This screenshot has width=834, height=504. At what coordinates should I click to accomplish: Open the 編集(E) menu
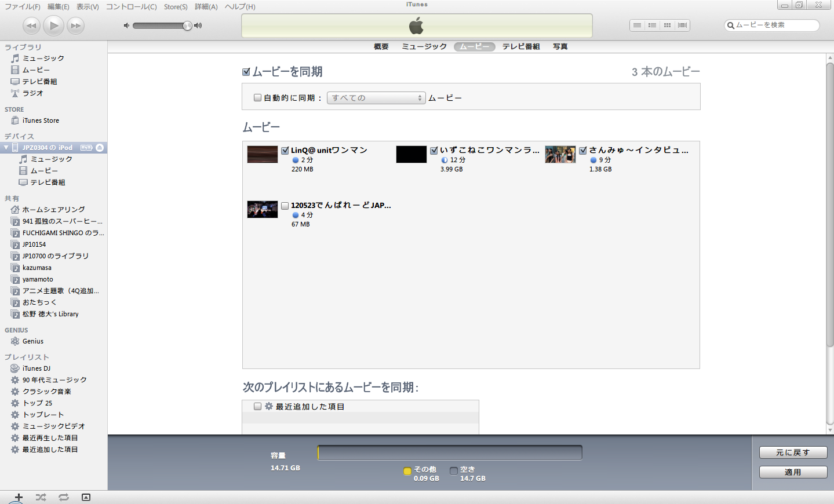coord(59,7)
